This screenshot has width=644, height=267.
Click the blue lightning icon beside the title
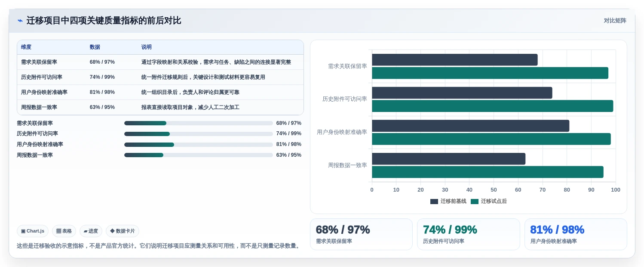coord(20,21)
